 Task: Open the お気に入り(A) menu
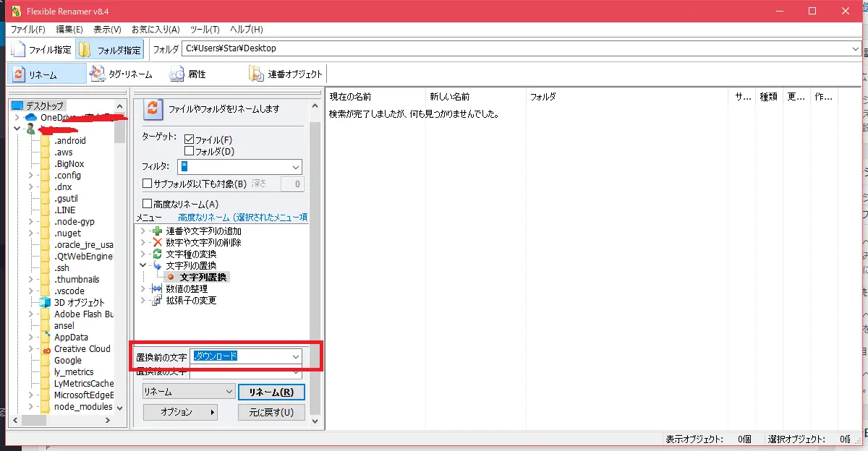tap(156, 30)
